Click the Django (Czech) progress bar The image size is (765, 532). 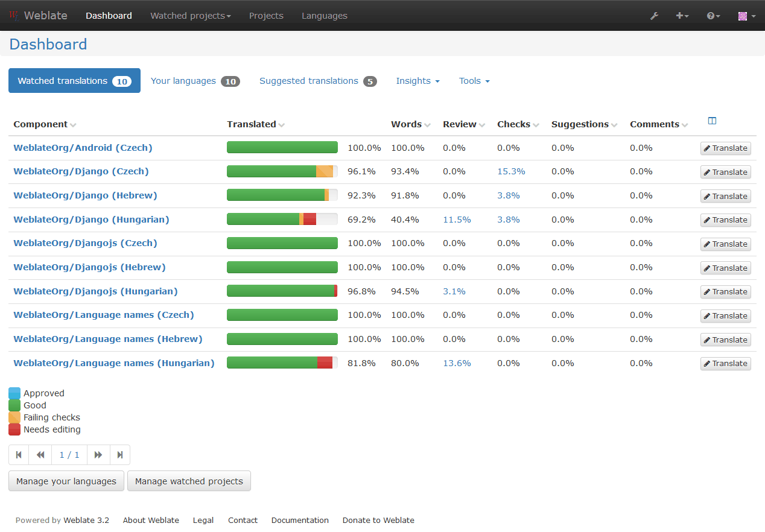(282, 171)
